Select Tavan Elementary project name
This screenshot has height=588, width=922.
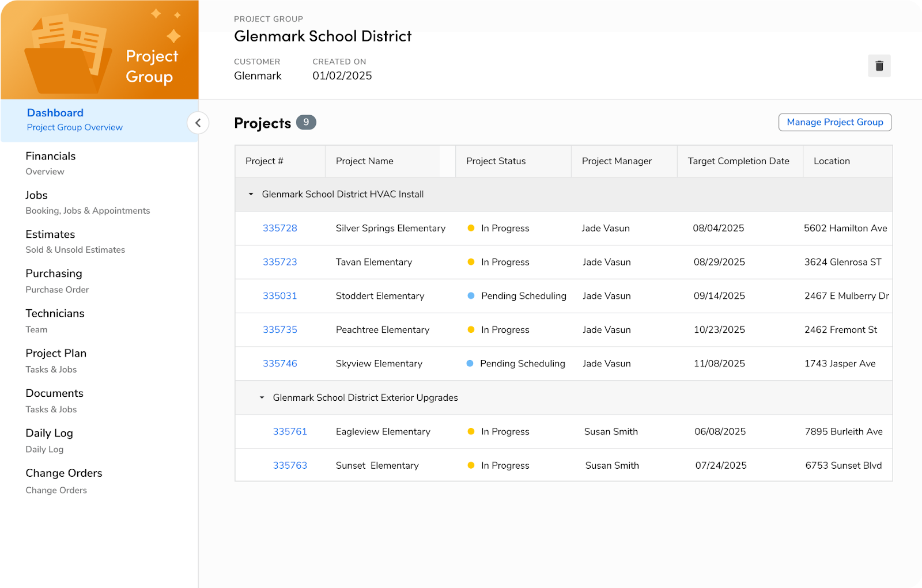point(374,262)
